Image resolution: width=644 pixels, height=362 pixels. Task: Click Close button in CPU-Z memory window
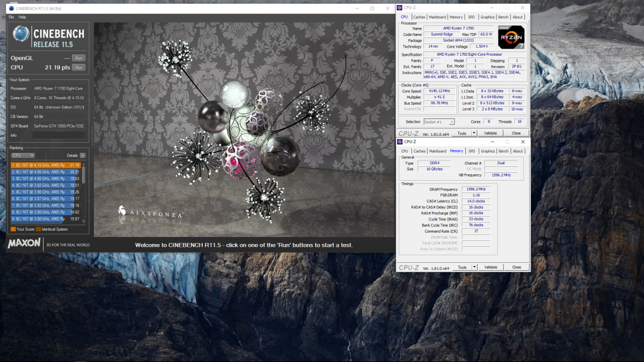click(516, 267)
